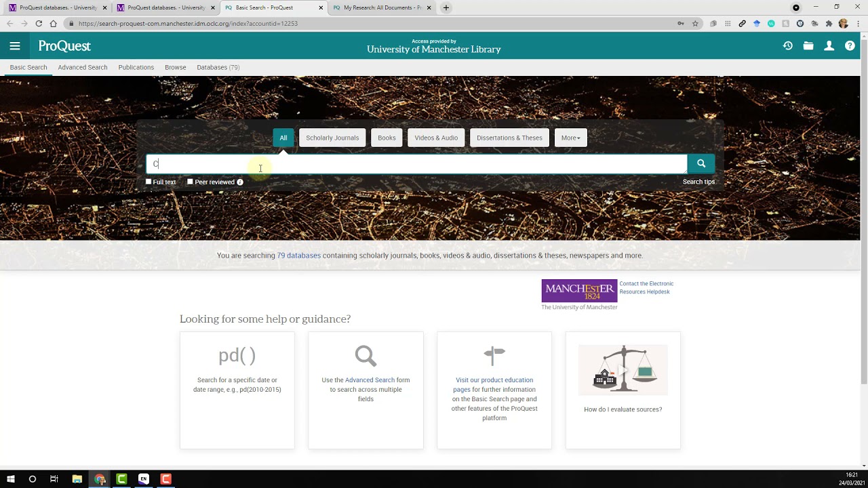Click How do I evaluate sources? text

(x=623, y=409)
